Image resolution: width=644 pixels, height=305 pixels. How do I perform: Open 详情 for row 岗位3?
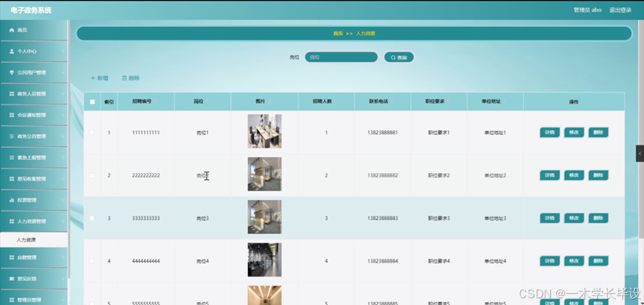point(549,218)
